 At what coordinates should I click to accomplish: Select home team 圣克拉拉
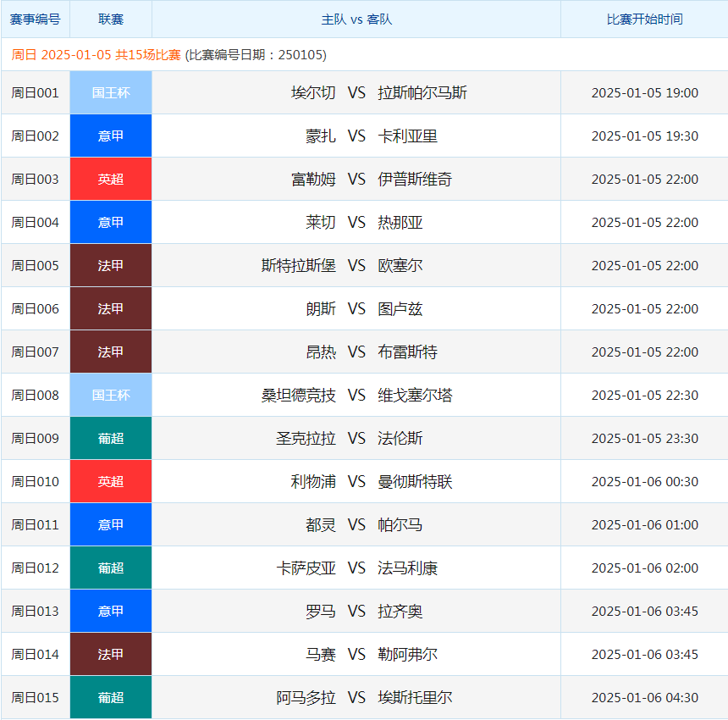[306, 439]
